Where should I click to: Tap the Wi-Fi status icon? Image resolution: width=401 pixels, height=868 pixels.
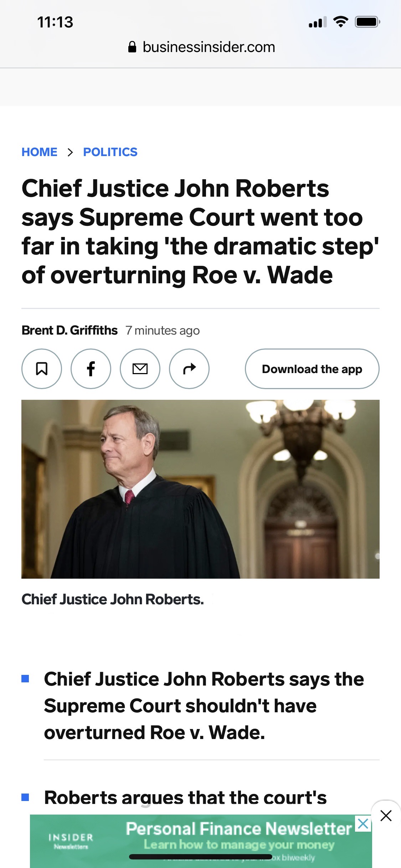point(341,22)
